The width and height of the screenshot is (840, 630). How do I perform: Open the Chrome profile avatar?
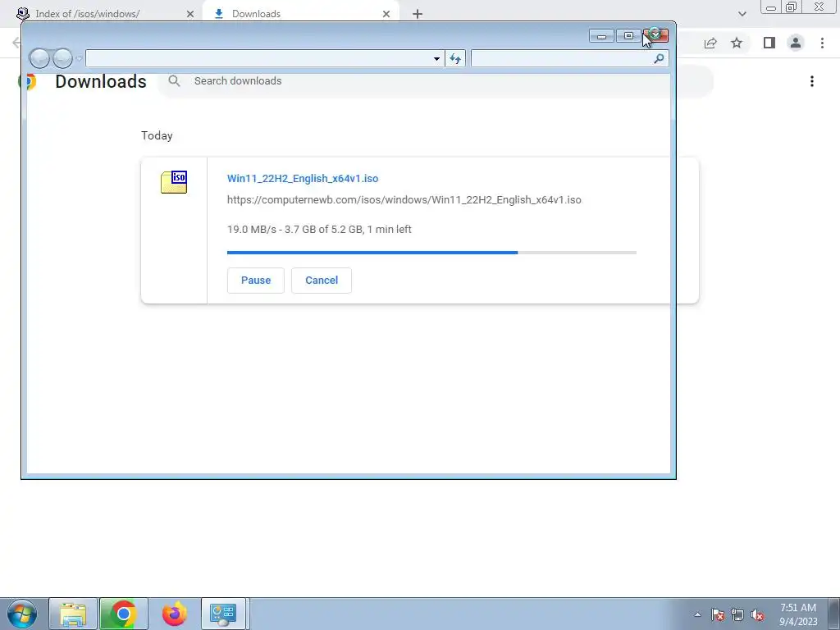tap(796, 43)
